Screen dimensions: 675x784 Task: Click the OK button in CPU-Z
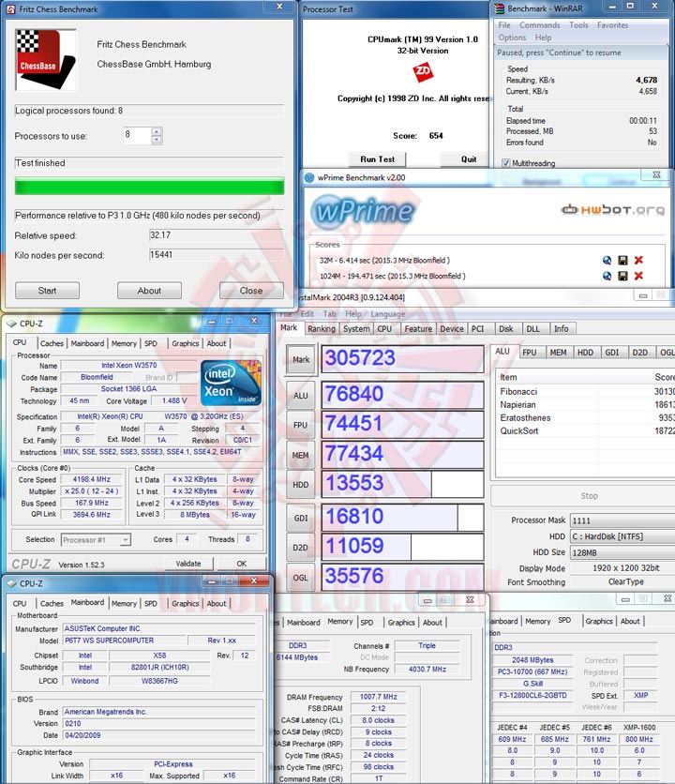tap(242, 564)
